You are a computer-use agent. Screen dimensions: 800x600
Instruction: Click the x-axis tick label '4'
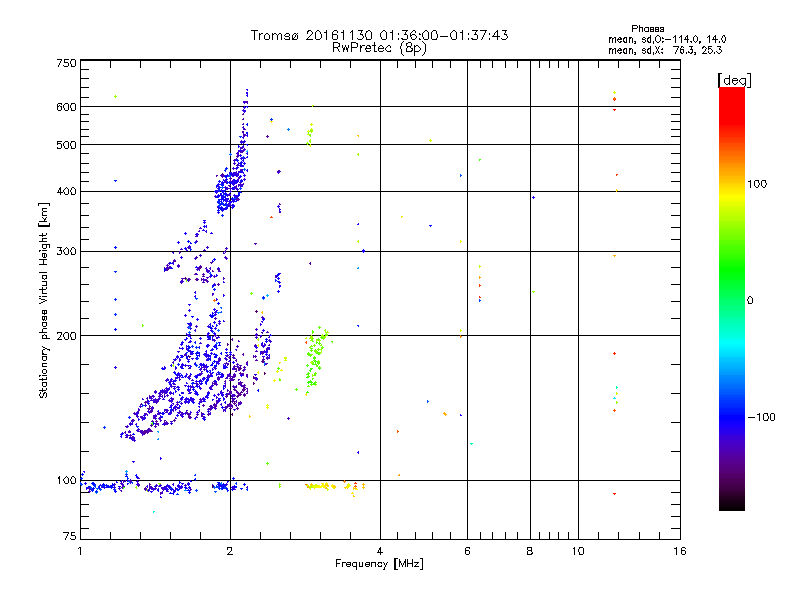coord(380,551)
